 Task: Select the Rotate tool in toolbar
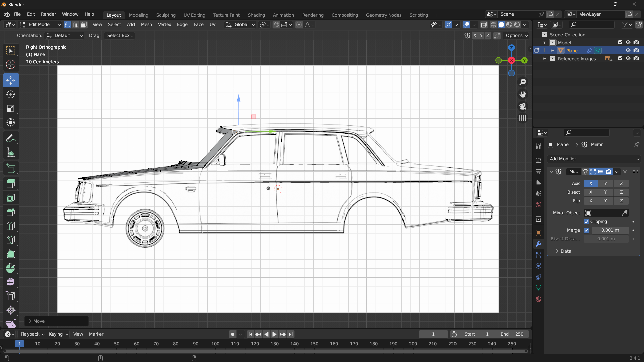coord(11,94)
